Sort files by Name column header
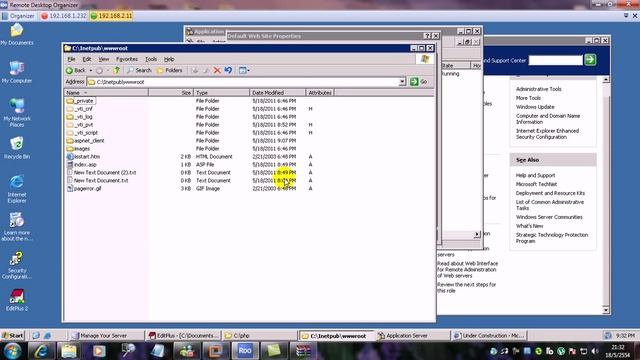This screenshot has width=640, height=360. click(x=106, y=93)
